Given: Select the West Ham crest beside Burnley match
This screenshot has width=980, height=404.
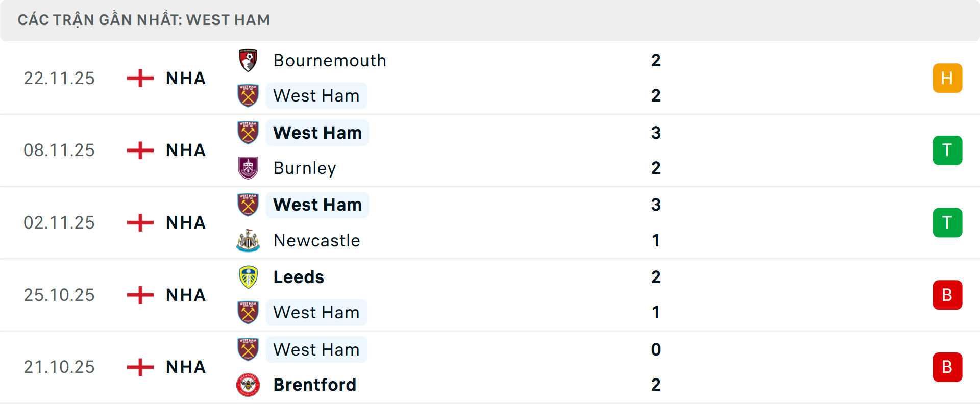Looking at the screenshot, I should [248, 132].
